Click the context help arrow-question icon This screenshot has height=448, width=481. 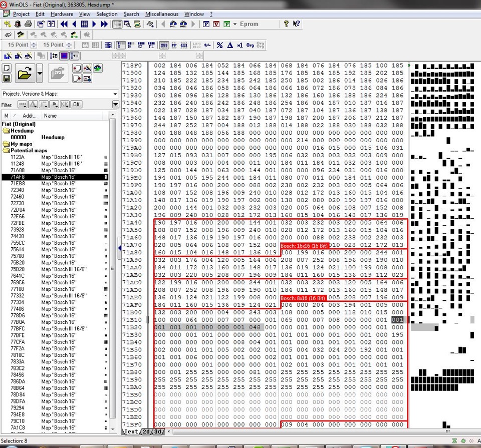[296, 24]
